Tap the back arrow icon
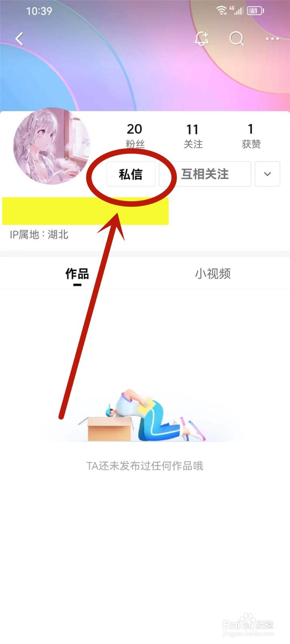This screenshot has width=290, height=644. tap(19, 39)
